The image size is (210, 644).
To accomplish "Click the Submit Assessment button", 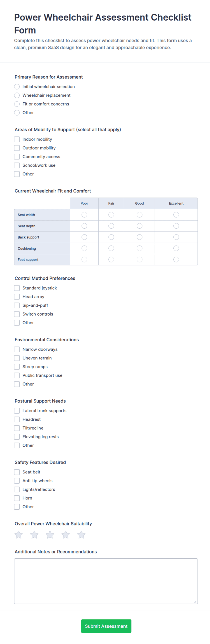I will pyautogui.click(x=106, y=626).
